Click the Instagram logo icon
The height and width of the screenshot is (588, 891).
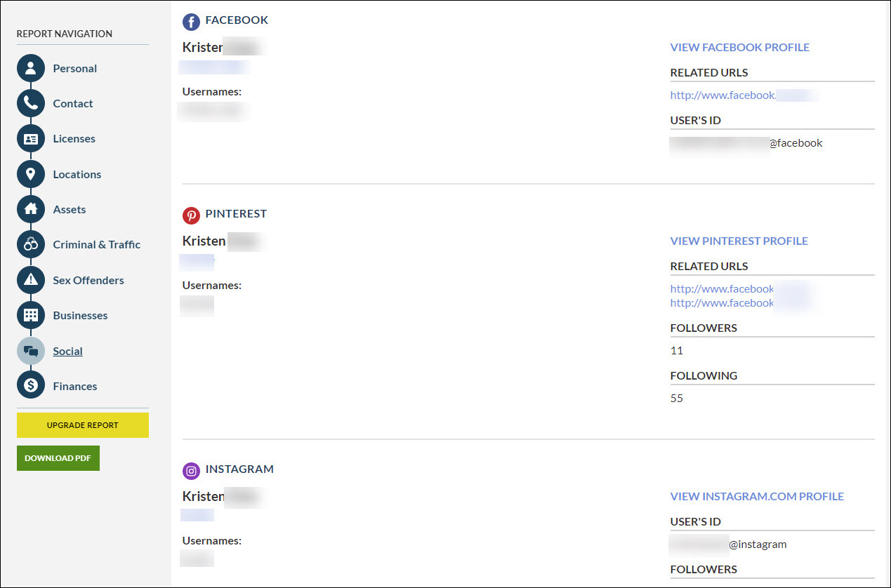[x=191, y=471]
